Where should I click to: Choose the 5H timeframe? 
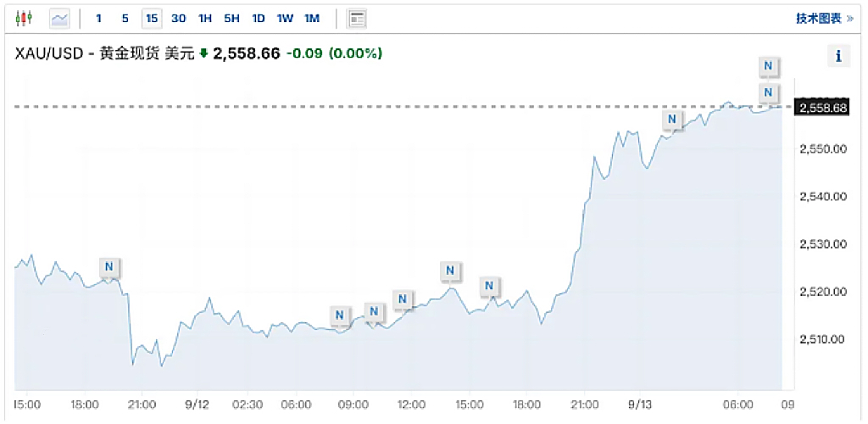231,18
